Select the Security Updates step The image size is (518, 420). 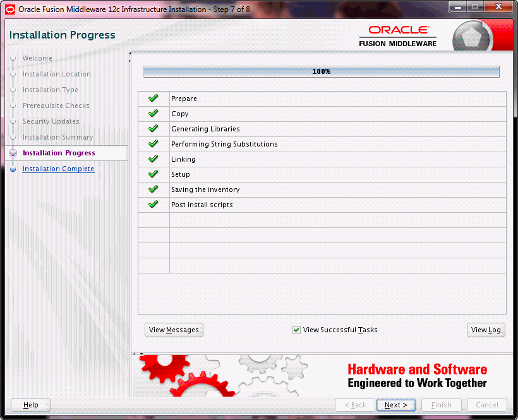(51, 121)
